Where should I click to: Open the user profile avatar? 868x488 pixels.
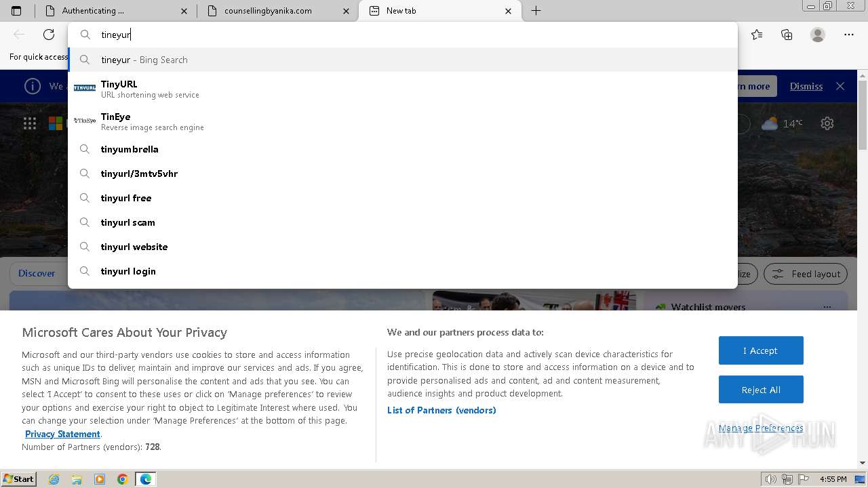818,35
